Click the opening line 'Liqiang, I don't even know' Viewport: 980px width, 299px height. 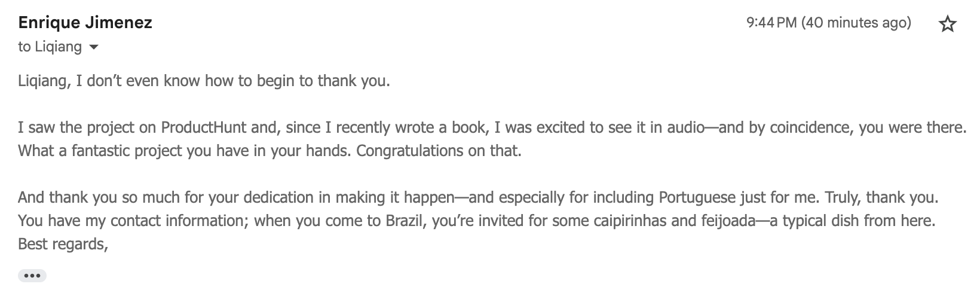pos(204,80)
